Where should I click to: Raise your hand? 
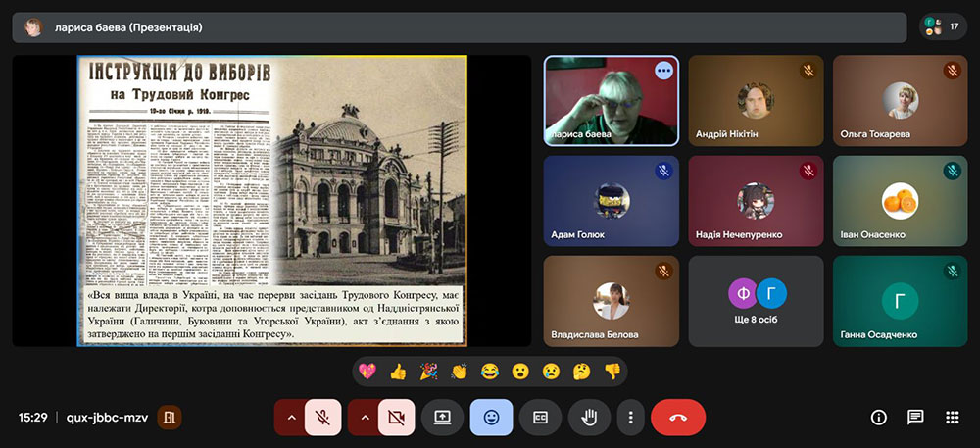tap(589, 417)
